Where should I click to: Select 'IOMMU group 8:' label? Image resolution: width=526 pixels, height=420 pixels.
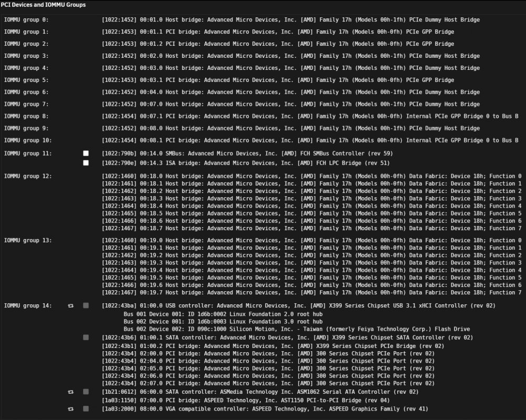(x=26, y=116)
